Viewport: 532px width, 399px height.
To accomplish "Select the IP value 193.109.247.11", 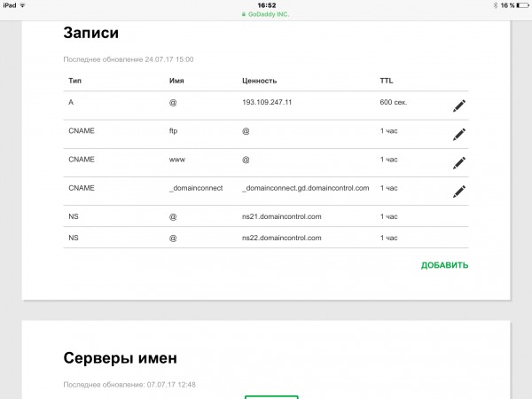I will pos(267,102).
